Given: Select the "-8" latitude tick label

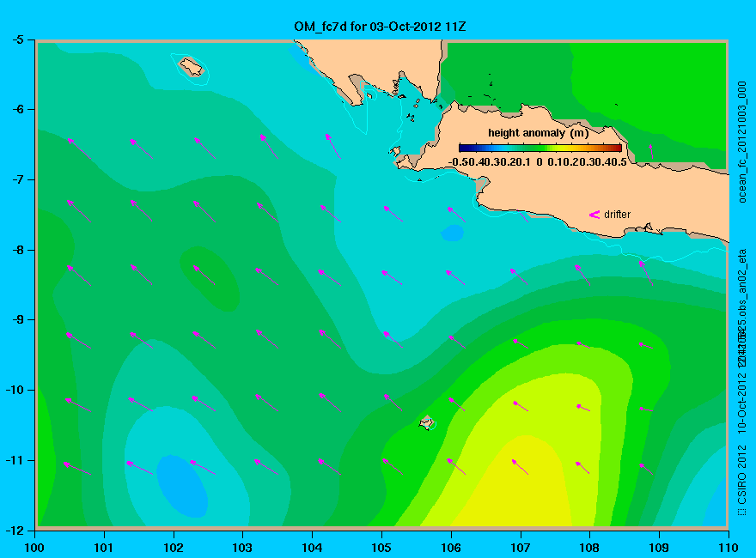Looking at the screenshot, I should [x=18, y=250].
